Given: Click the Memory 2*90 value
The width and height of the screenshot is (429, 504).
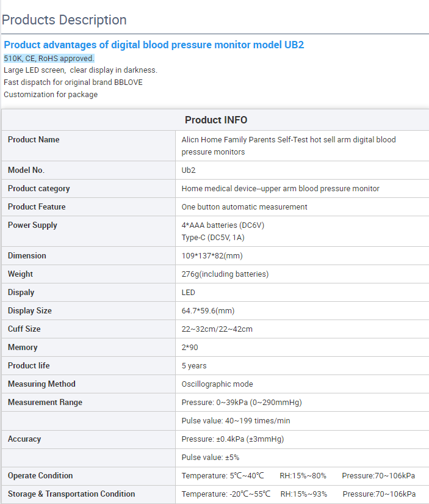Looking at the screenshot, I should pyautogui.click(x=190, y=347).
